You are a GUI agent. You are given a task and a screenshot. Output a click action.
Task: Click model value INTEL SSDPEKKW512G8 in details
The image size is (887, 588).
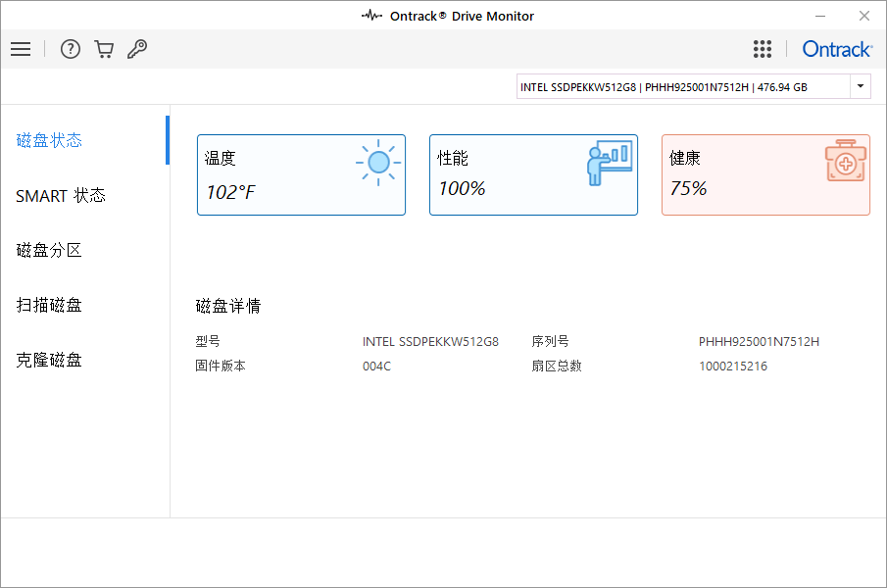430,341
